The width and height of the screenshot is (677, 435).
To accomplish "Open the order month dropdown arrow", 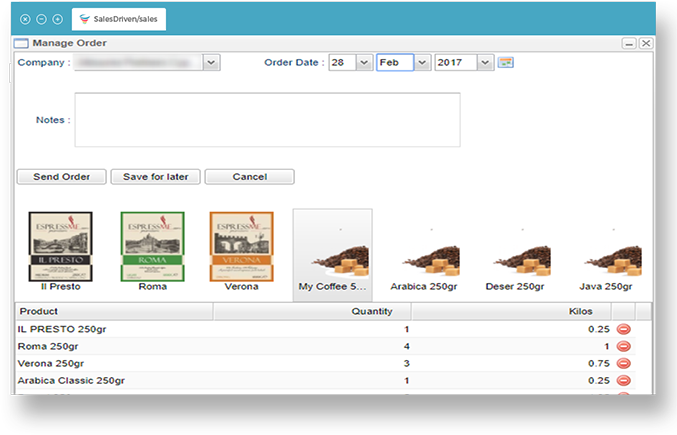I will coord(422,63).
